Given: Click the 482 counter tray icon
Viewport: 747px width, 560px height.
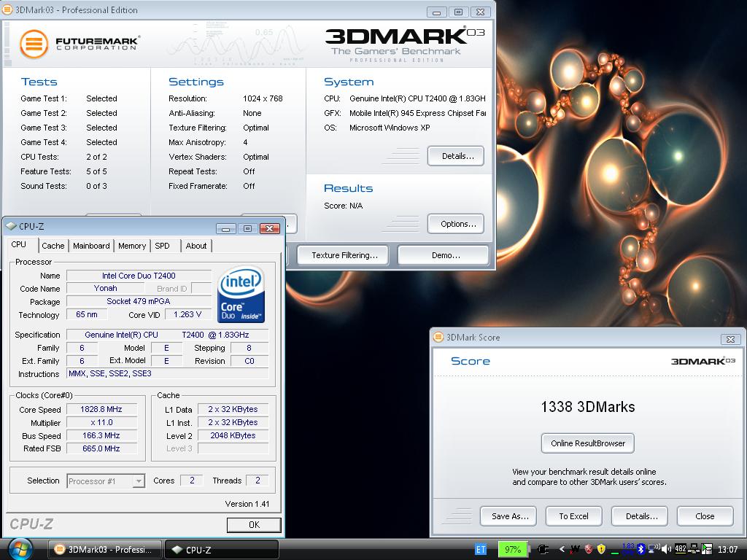Looking at the screenshot, I should click(681, 549).
